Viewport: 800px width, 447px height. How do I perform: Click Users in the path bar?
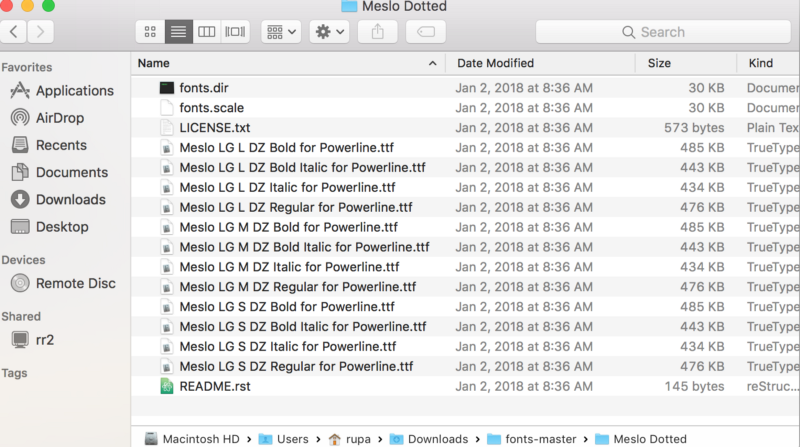click(x=284, y=439)
